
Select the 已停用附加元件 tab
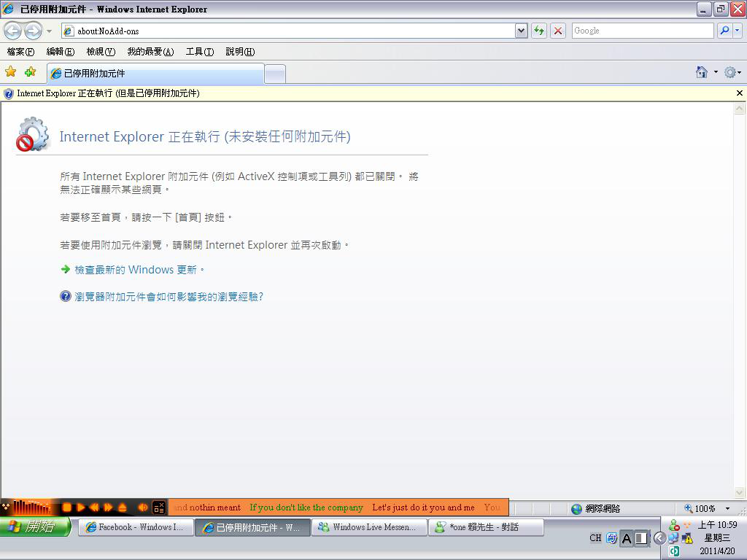click(155, 74)
